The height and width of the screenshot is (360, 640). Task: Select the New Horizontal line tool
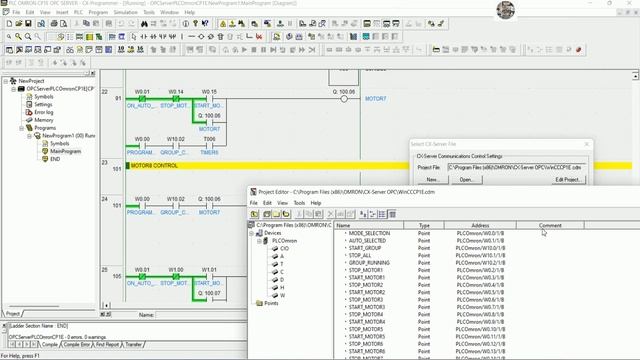click(191, 37)
